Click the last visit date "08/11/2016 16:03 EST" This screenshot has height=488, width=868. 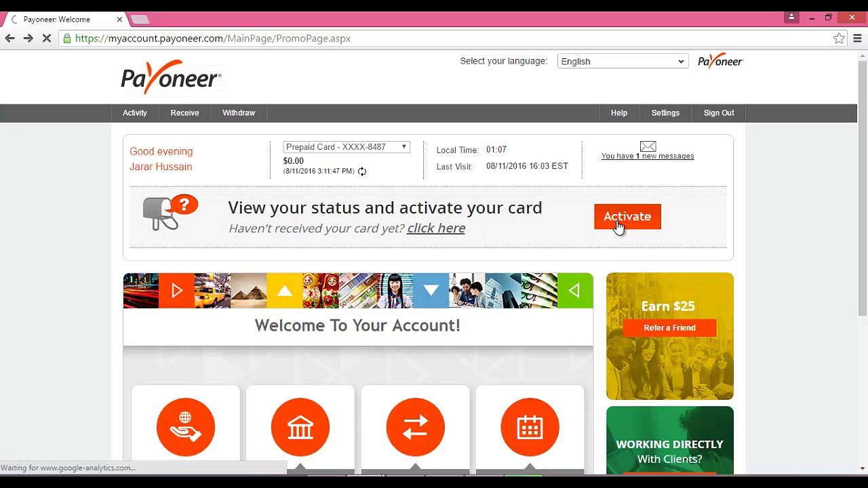coord(527,166)
